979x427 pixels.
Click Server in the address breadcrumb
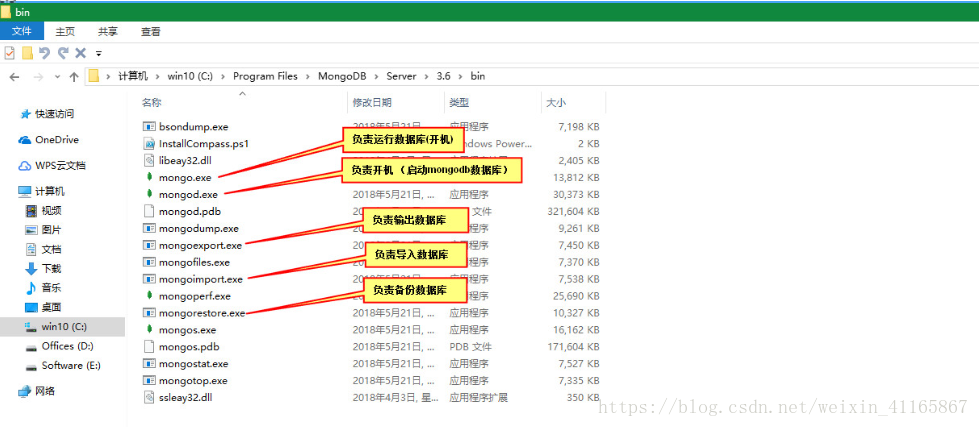pyautogui.click(x=401, y=76)
